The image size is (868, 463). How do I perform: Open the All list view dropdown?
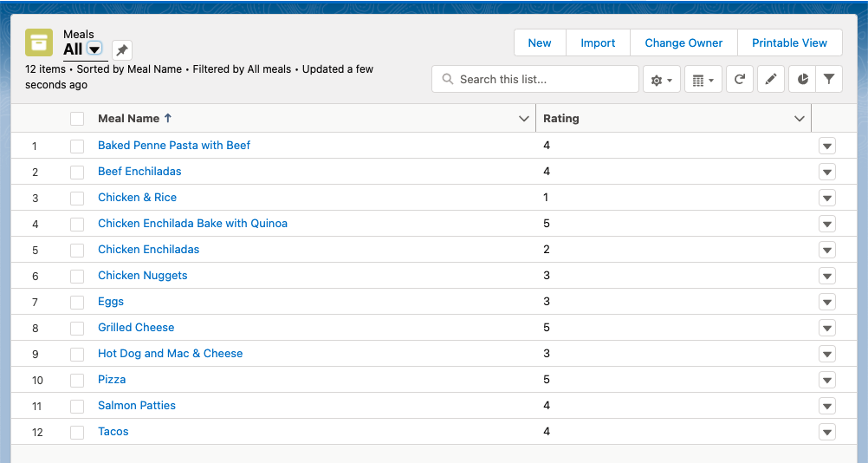tap(94, 49)
